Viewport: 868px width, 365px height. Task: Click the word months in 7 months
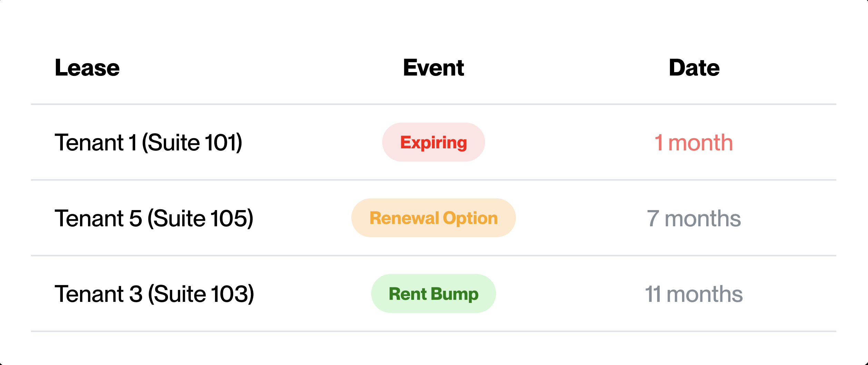click(x=703, y=219)
